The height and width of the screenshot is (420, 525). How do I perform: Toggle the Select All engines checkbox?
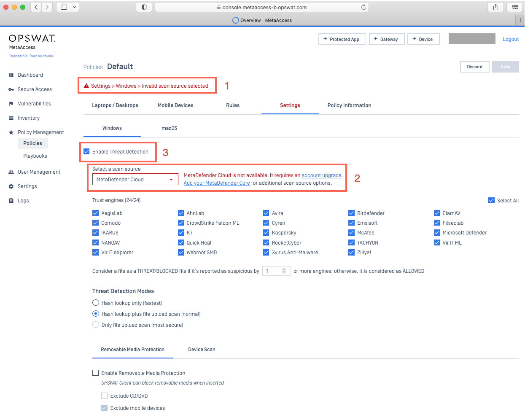pyautogui.click(x=491, y=200)
